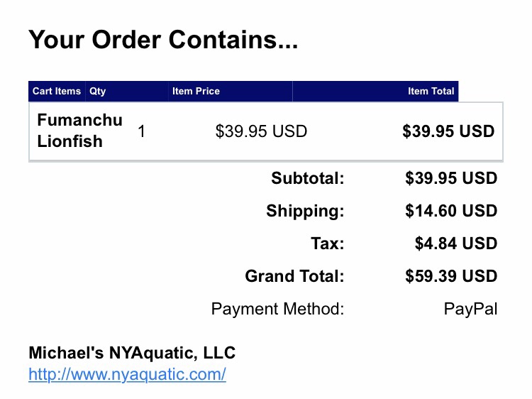Click the Subtotal label
532x399 pixels.
pos(308,178)
